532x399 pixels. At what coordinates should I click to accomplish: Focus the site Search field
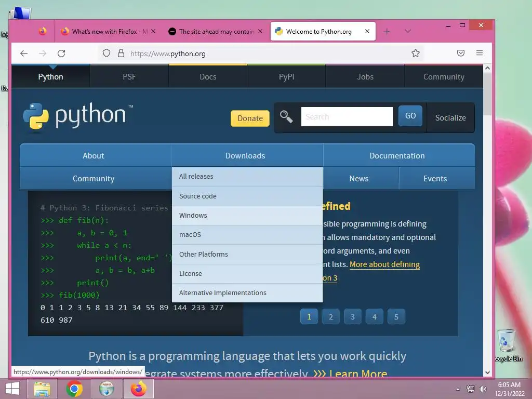coord(347,117)
